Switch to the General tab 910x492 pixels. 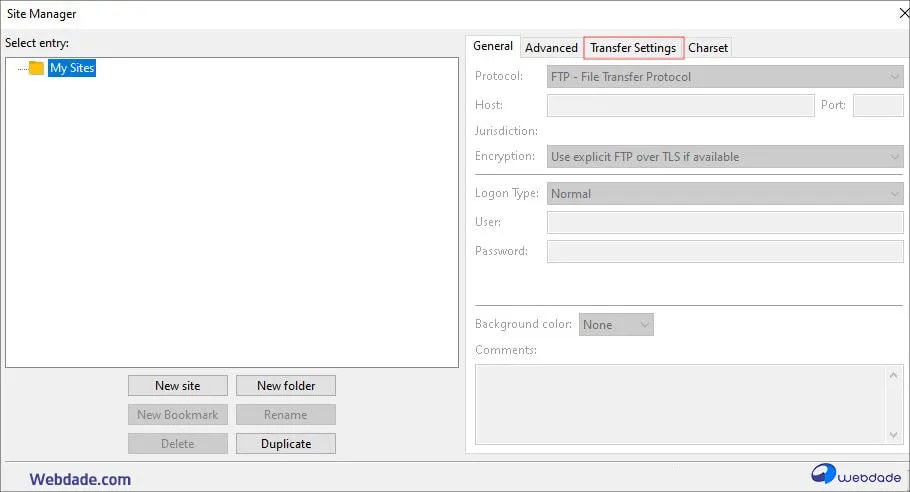[493, 46]
